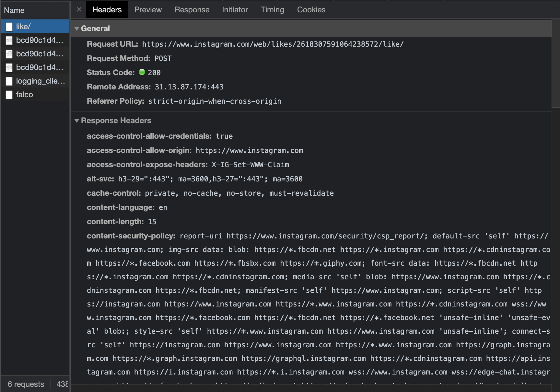Screen dimensions: 560x392
Task: Click the content-length 15 value
Action: [152, 222]
